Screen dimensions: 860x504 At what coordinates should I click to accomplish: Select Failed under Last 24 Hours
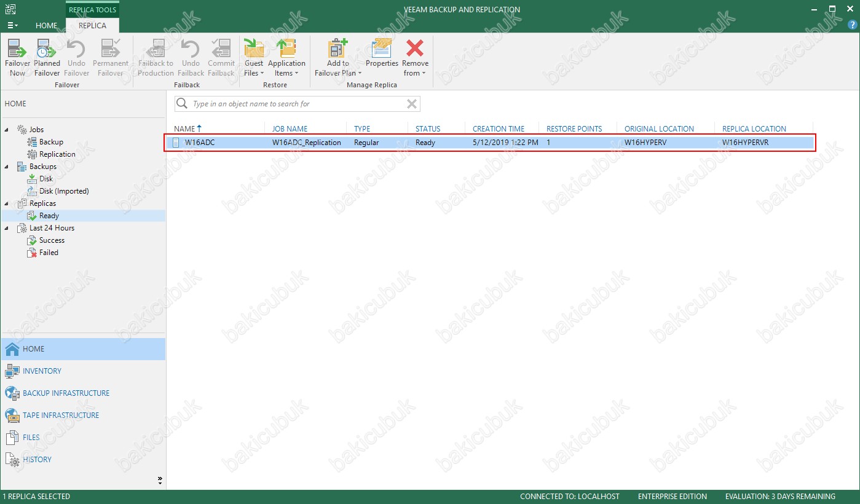(49, 253)
